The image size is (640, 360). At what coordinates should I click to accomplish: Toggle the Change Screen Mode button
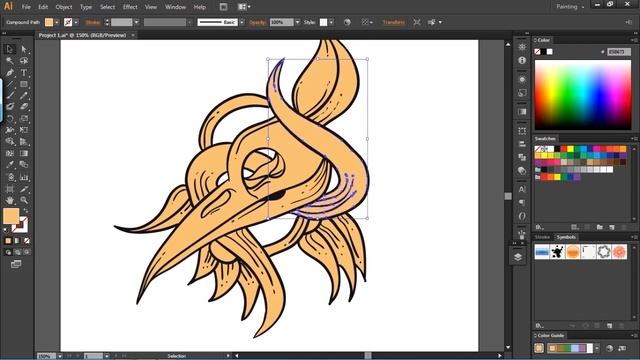pos(16,264)
